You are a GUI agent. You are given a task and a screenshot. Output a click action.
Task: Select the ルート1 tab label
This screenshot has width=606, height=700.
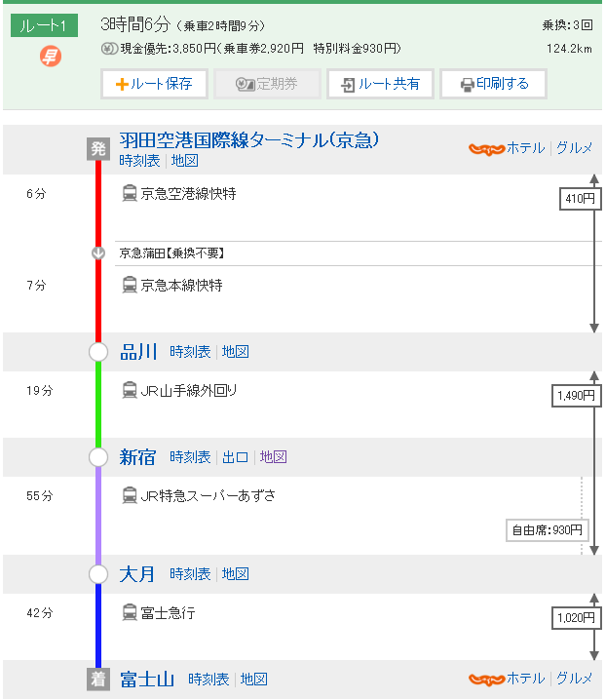tap(44, 25)
